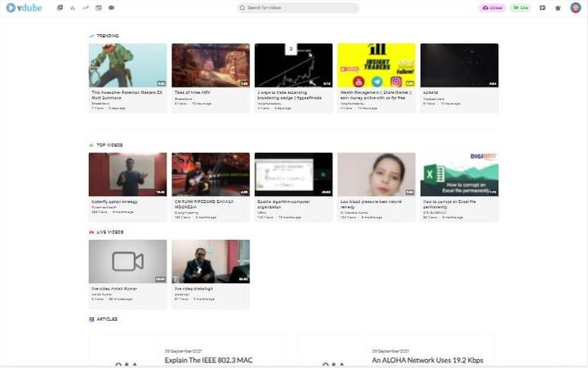
Task: Click the Trending section arrow icon
Action: [x=91, y=36]
